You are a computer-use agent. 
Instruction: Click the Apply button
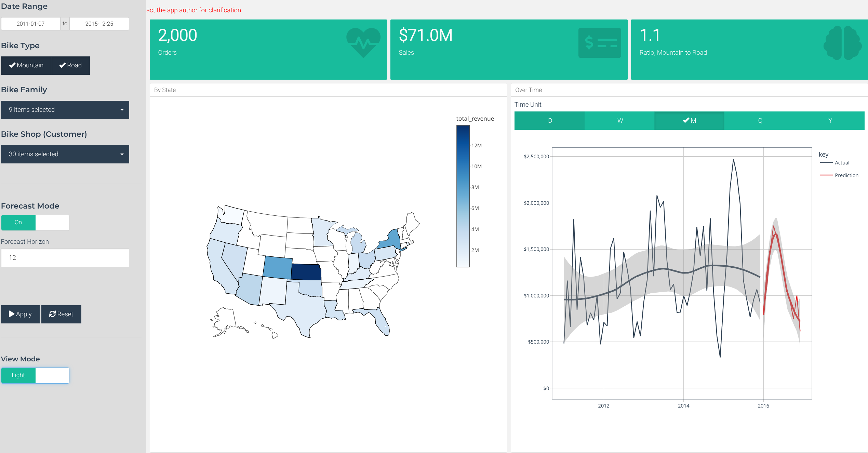[20, 314]
